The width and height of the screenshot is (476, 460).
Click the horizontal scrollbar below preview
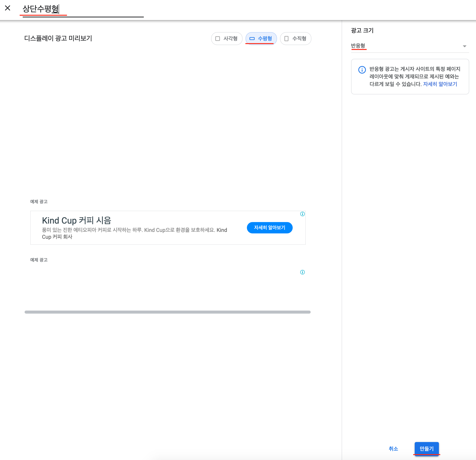[168, 312]
